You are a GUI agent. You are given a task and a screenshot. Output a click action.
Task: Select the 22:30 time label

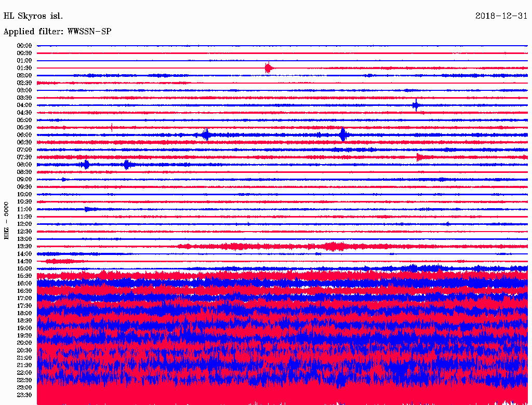coord(24,380)
